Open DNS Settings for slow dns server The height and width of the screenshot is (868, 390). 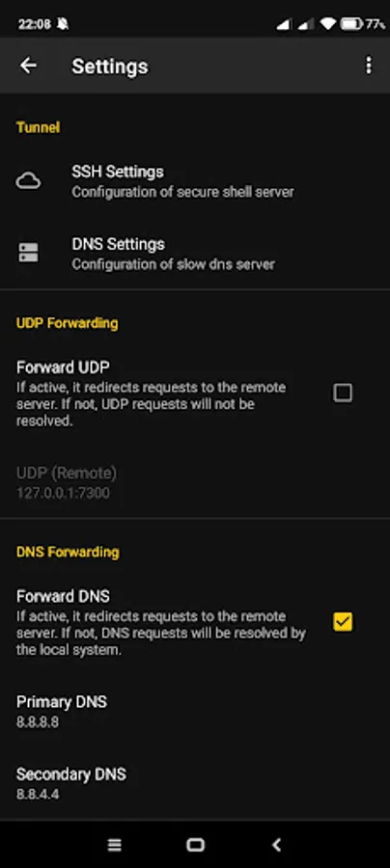tap(195, 253)
